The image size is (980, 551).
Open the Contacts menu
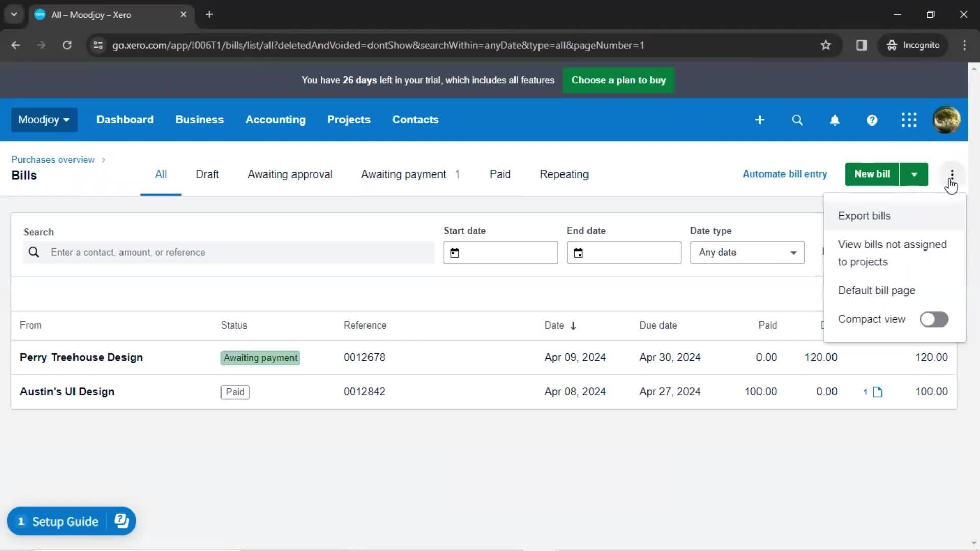click(415, 120)
